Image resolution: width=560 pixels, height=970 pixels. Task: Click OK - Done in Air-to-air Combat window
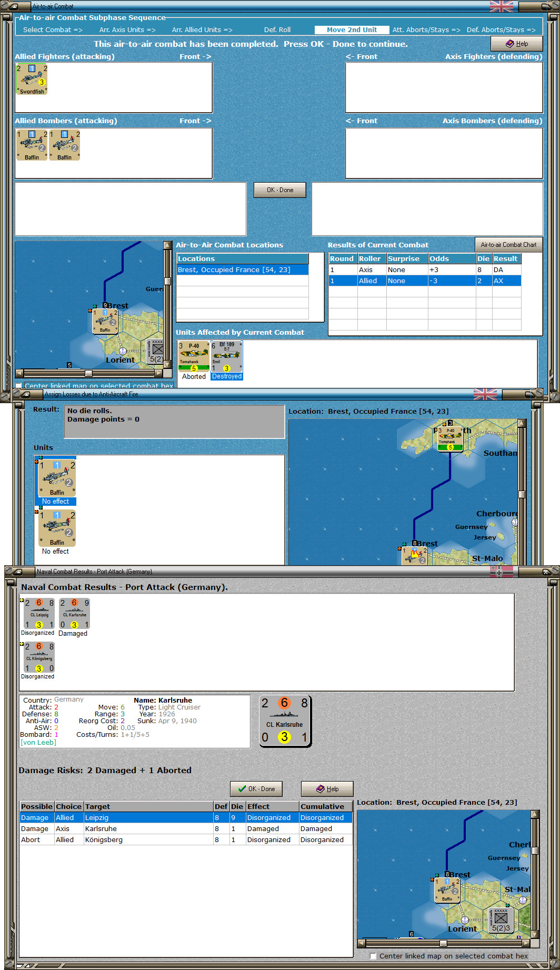click(279, 190)
